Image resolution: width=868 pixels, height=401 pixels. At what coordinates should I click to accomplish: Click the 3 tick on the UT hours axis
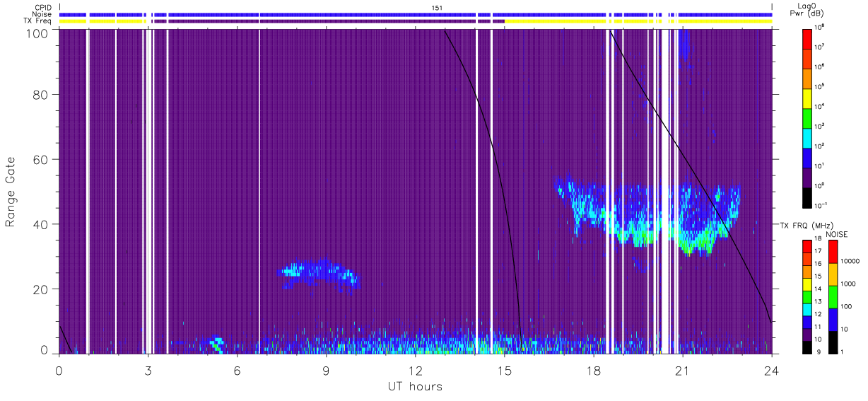click(x=148, y=370)
